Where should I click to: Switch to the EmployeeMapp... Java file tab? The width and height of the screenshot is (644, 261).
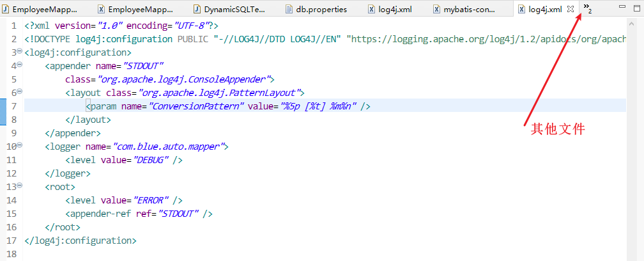pos(40,8)
